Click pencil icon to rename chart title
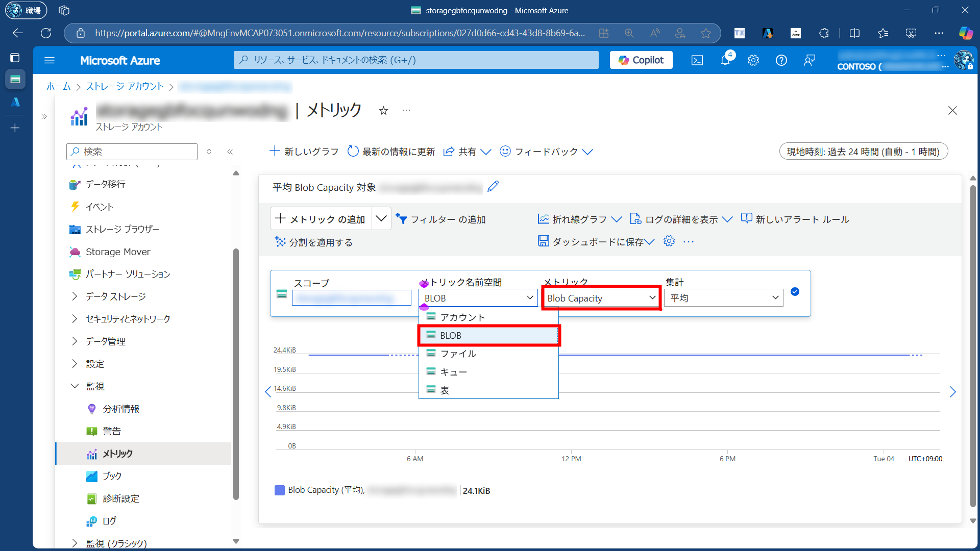The image size is (980, 551). 493,187
